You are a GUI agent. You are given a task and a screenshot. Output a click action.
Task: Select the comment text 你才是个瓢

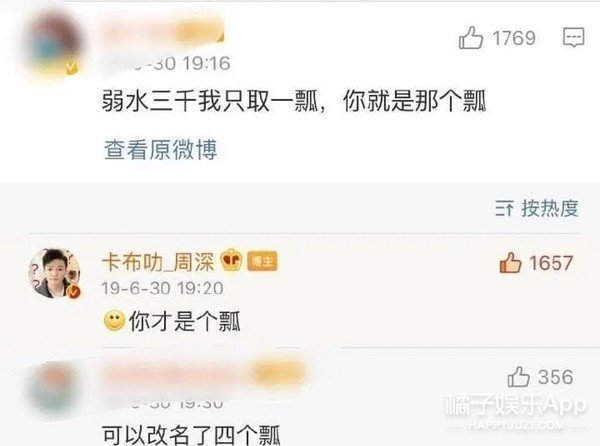coord(184,321)
